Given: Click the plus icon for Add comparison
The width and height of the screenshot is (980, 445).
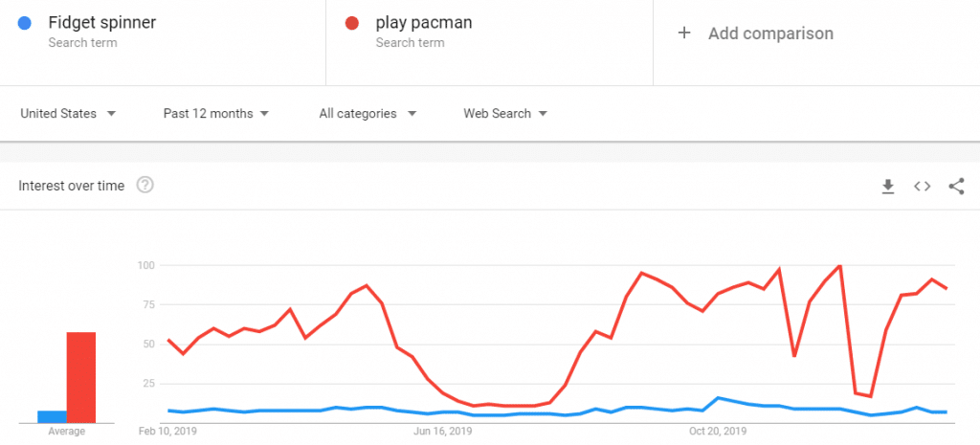Looking at the screenshot, I should click(684, 33).
